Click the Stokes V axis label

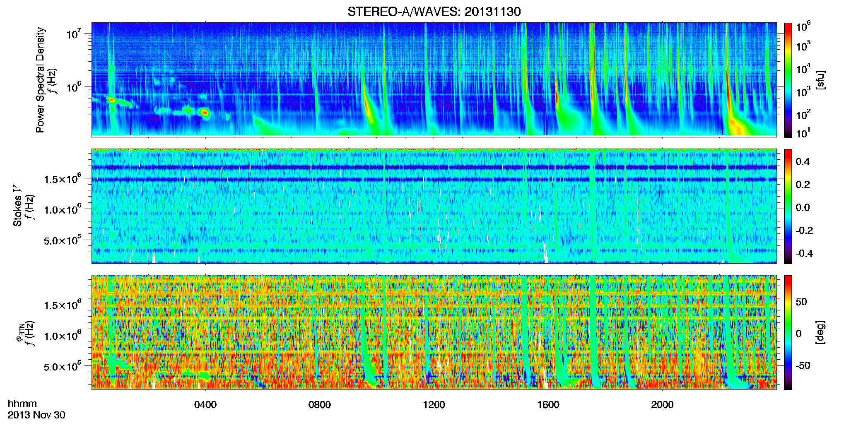point(17,206)
